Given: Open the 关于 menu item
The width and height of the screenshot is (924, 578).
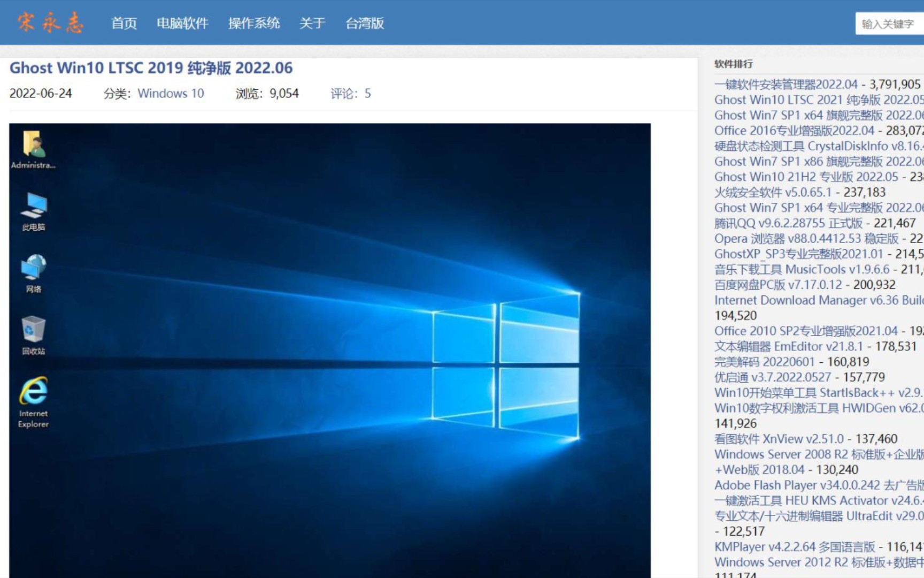Looking at the screenshot, I should click(x=312, y=24).
